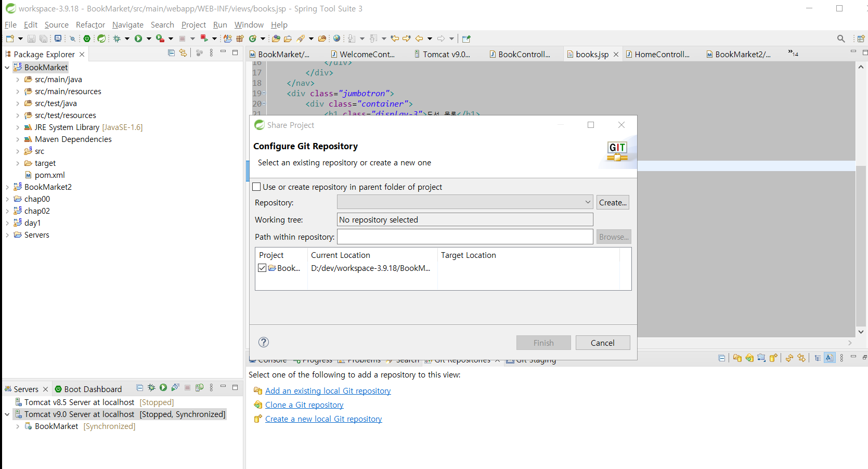Click the green Run icon in main toolbar

click(x=138, y=38)
